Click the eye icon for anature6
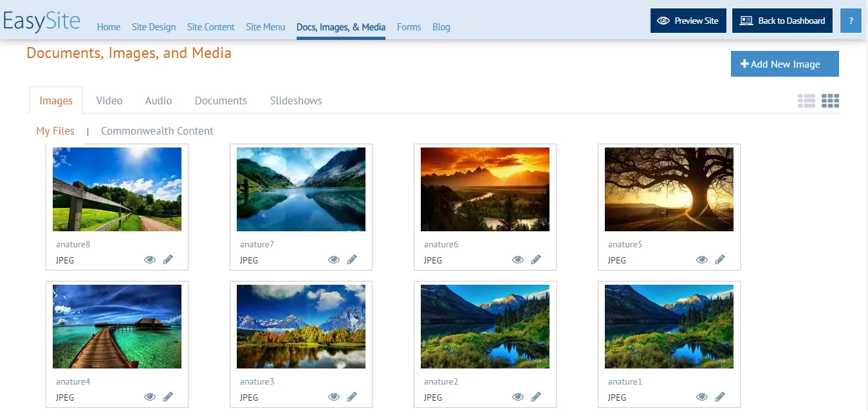Screen dimensions: 868x411 pos(518,260)
